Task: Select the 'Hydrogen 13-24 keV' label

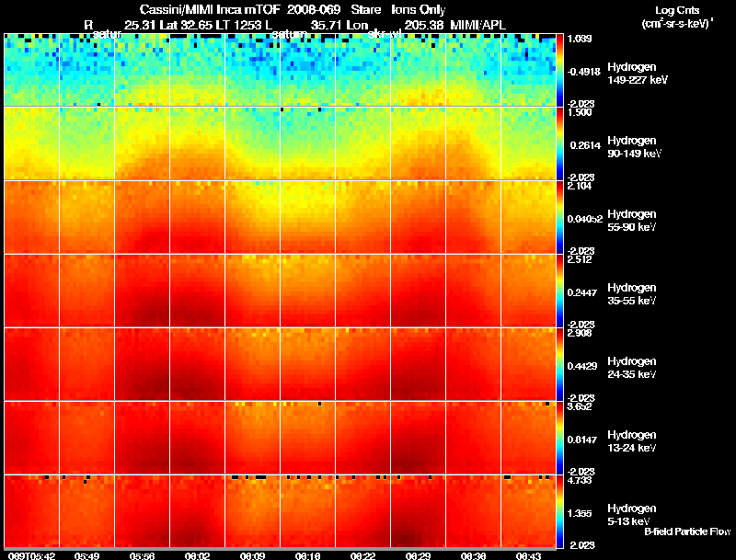Action: 632,441
